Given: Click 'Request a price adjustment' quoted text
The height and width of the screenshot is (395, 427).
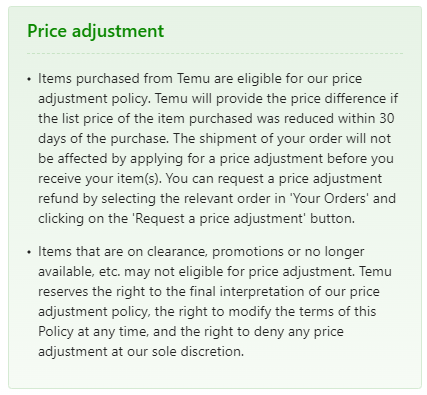Looking at the screenshot, I should 220,219.
